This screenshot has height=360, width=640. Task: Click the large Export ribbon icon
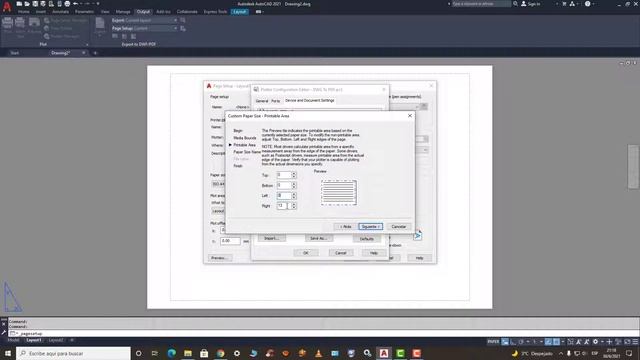100,26
